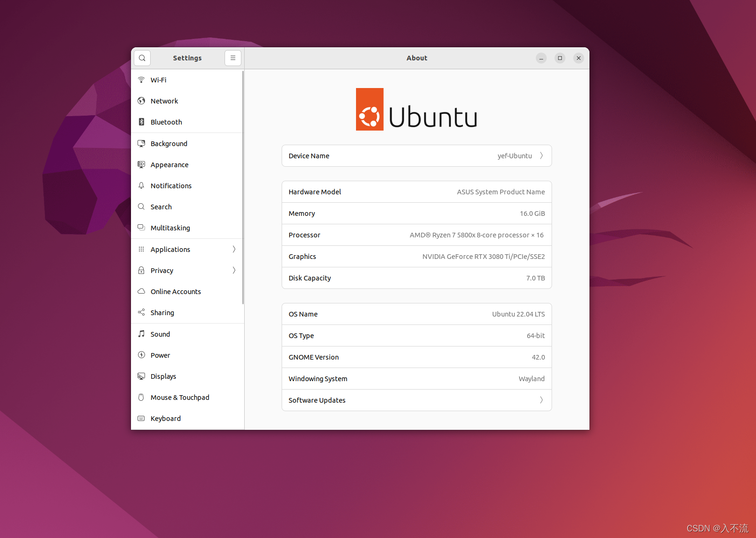Click the Wi-Fi icon in sidebar
Screen dimensions: 756x538
pyautogui.click(x=142, y=80)
